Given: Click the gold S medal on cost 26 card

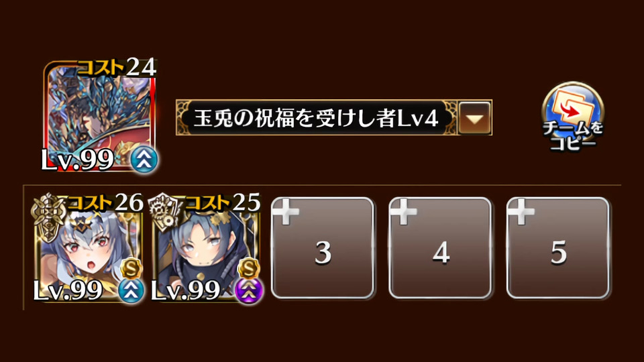Looking at the screenshot, I should pos(131,268).
